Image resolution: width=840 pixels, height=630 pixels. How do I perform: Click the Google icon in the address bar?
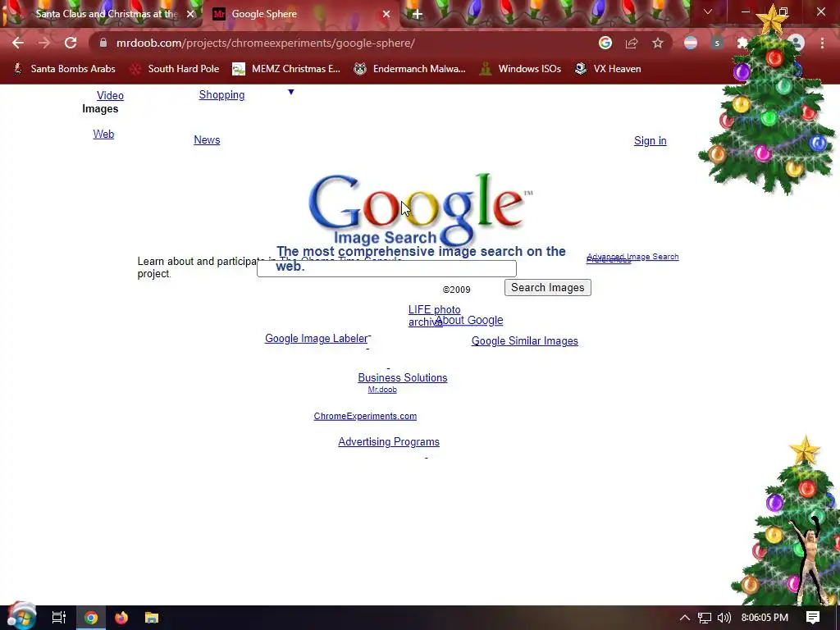pos(605,43)
